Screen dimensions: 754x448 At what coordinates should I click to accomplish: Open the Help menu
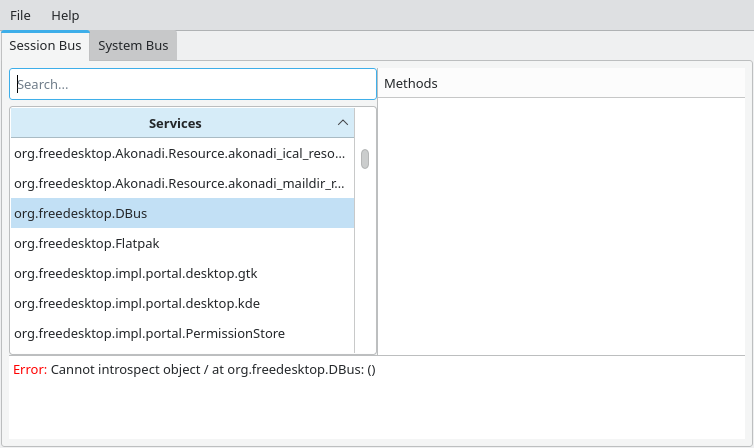[65, 15]
